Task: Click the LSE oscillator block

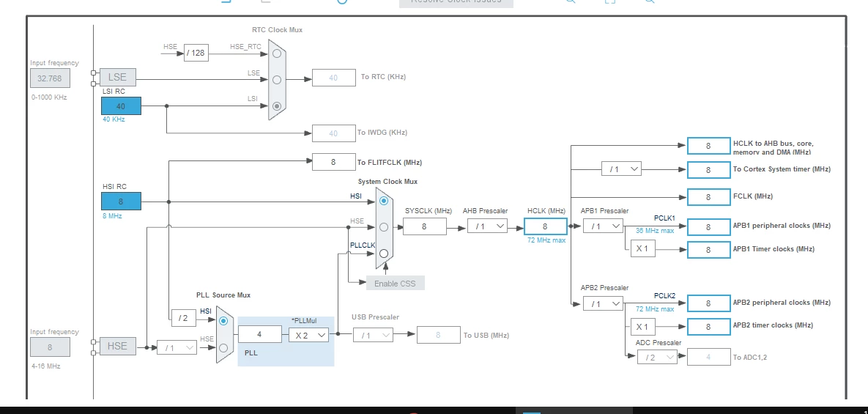Action: [x=117, y=77]
